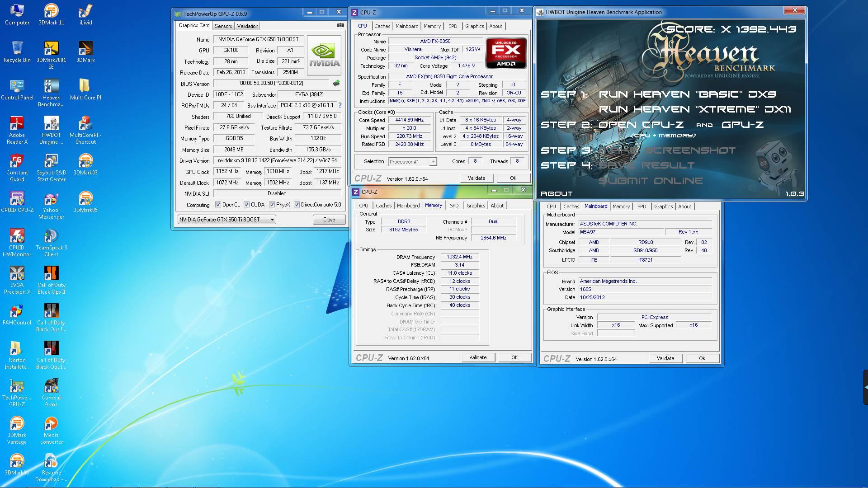868x488 pixels.
Task: Open the GTX 650 Ti BOOST GPU dropdown
Action: [226, 220]
